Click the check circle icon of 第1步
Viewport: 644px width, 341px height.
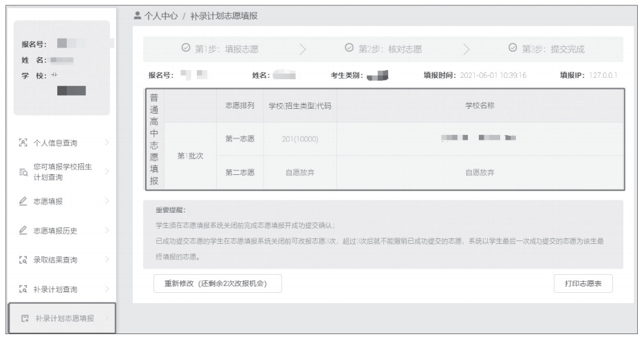pyautogui.click(x=186, y=48)
